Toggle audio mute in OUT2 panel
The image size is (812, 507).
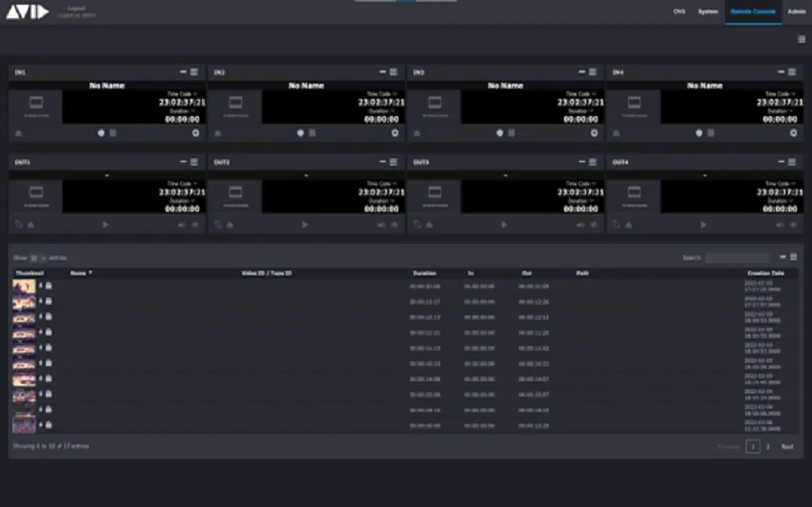381,225
